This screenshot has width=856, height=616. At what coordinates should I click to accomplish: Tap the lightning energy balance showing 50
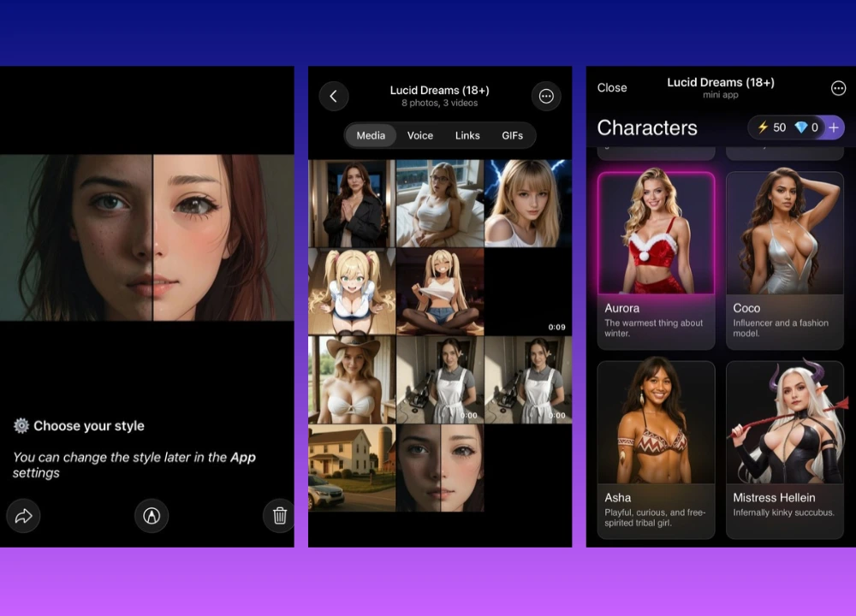pyautogui.click(x=771, y=127)
